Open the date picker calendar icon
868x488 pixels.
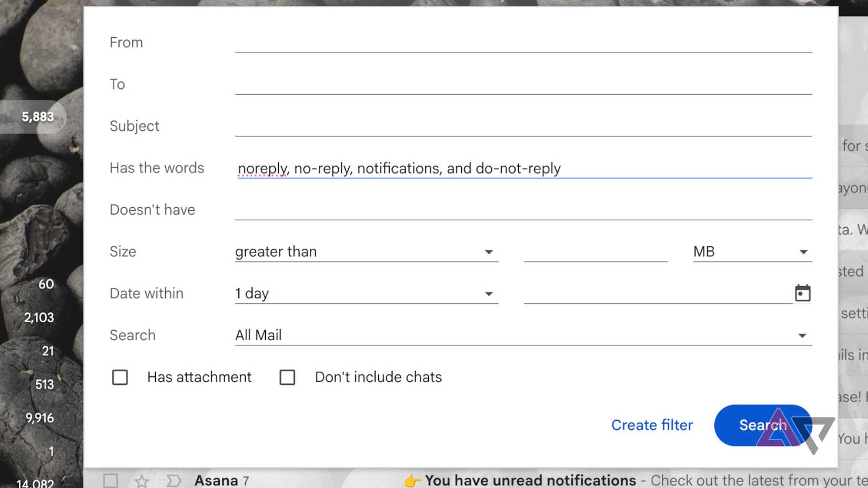(802, 293)
